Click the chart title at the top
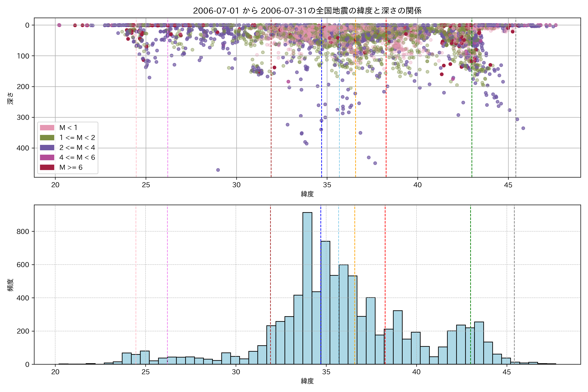This screenshot has width=588, height=392. (x=307, y=10)
